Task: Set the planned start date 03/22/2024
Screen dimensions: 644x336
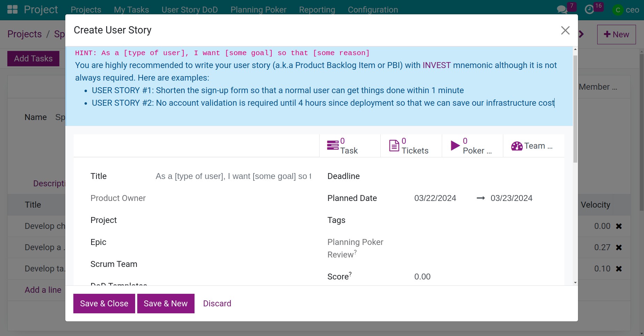Action: click(x=435, y=198)
